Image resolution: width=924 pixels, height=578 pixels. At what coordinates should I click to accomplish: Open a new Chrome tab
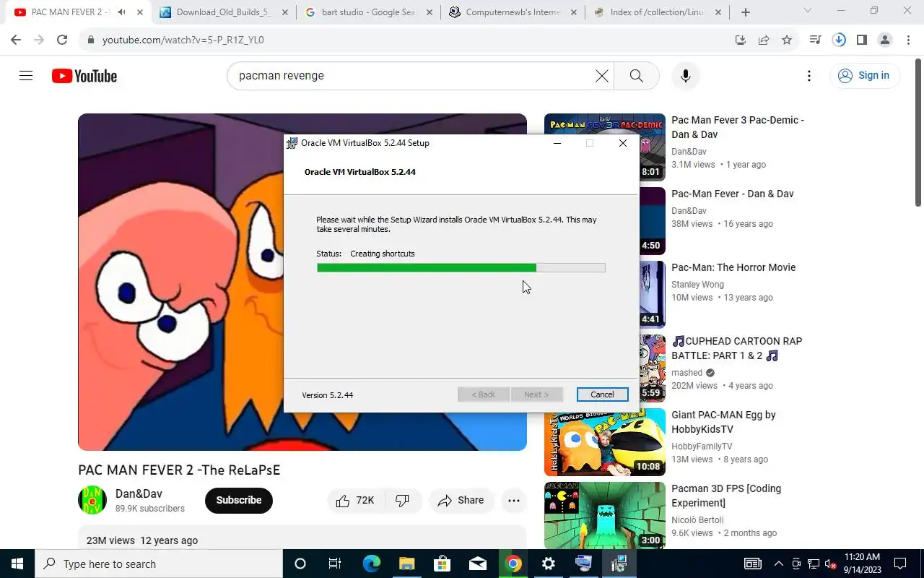[746, 12]
